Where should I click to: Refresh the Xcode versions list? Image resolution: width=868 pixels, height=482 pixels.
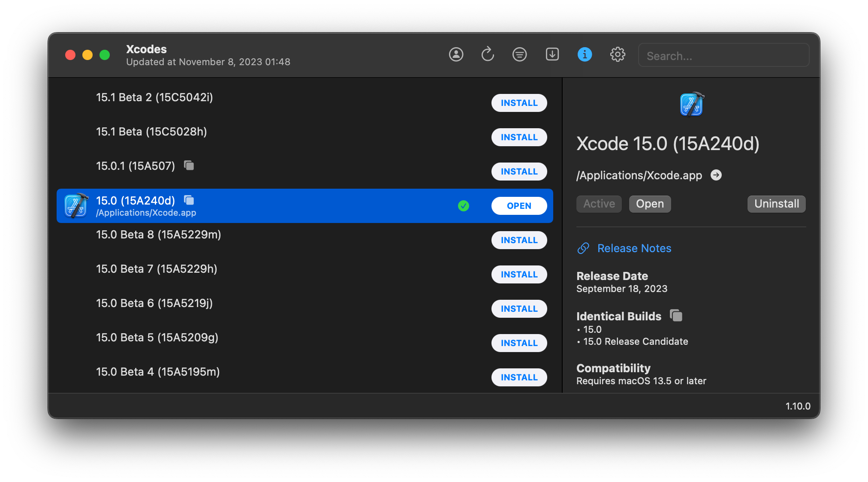tap(488, 54)
